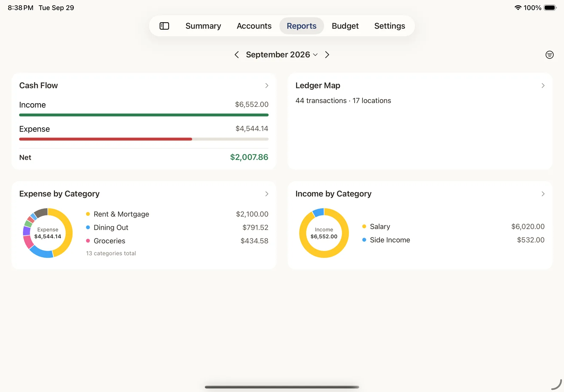564x392 pixels.
Task: Click the Expense donut chart
Action: tap(48, 233)
